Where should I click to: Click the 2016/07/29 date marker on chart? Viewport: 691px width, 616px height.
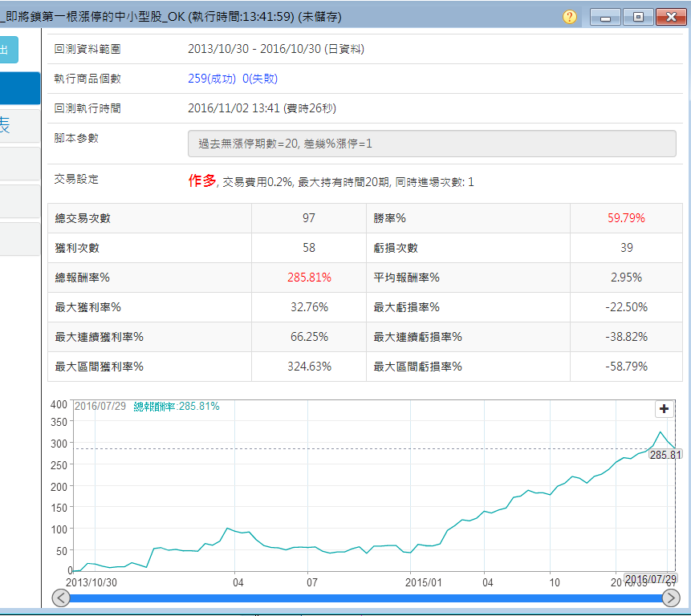coord(650,579)
